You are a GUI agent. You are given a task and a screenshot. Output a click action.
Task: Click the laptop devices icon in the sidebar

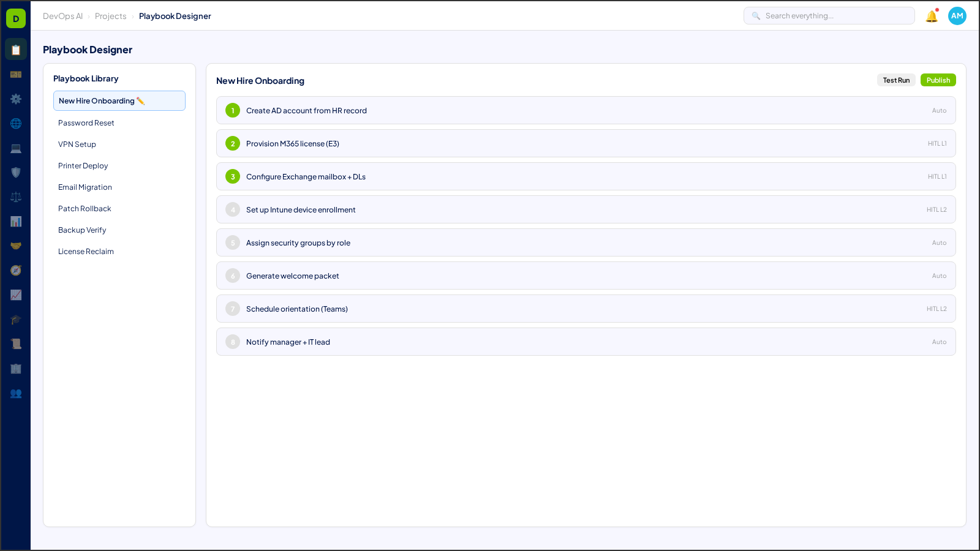tap(16, 148)
